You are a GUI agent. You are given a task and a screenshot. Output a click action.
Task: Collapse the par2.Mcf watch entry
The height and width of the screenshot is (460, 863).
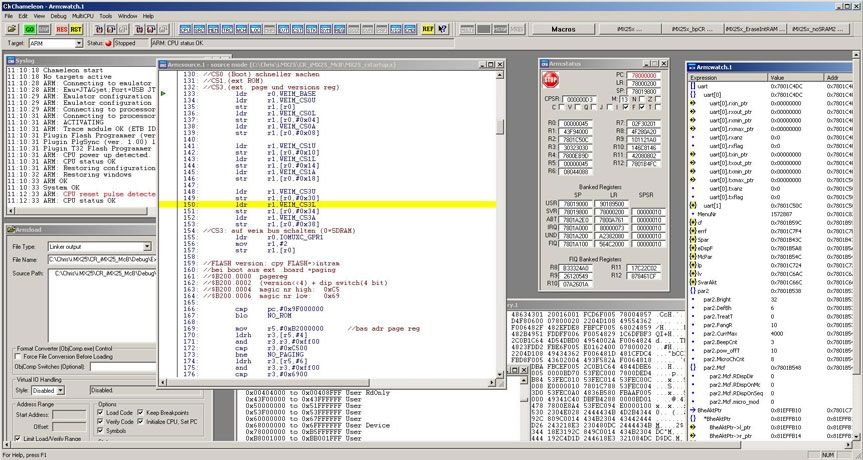(692, 368)
